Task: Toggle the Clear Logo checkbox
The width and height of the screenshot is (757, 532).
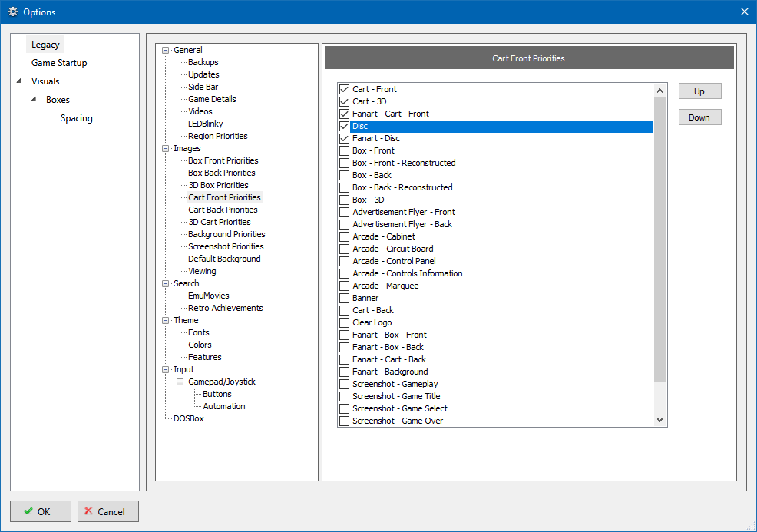Action: point(344,322)
